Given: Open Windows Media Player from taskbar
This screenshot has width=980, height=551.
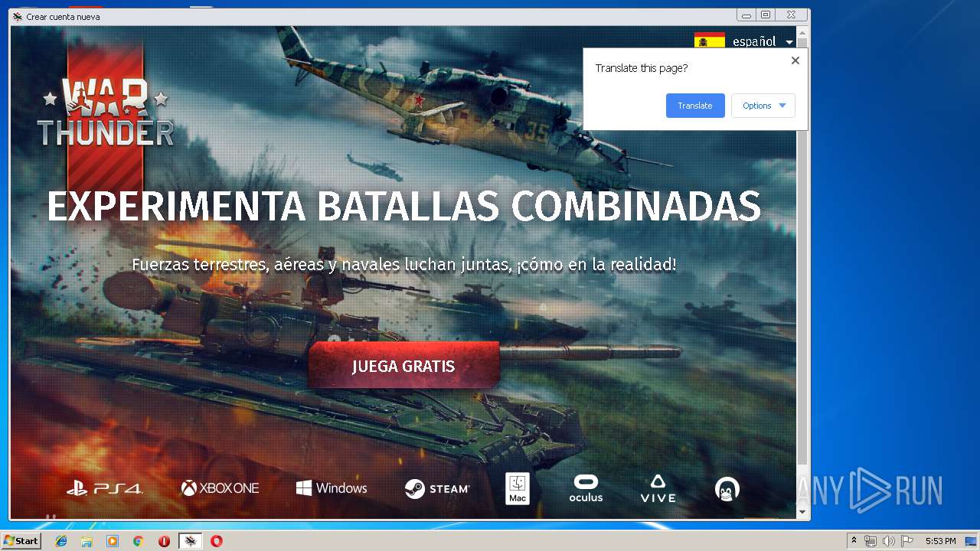Looking at the screenshot, I should point(113,541).
